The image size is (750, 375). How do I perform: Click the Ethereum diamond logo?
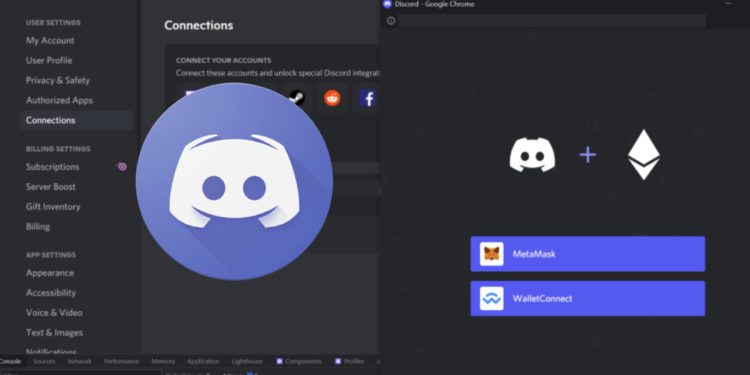pyautogui.click(x=644, y=154)
